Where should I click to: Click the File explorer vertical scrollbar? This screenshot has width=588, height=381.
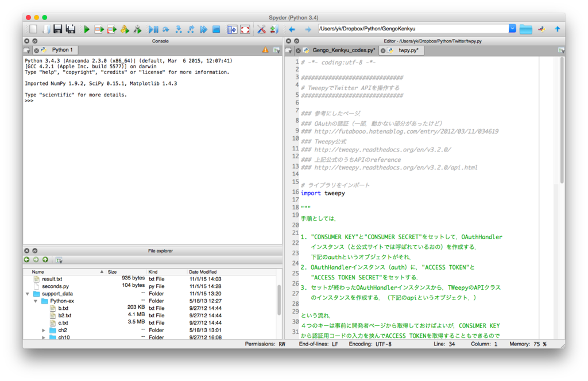[x=278, y=300]
